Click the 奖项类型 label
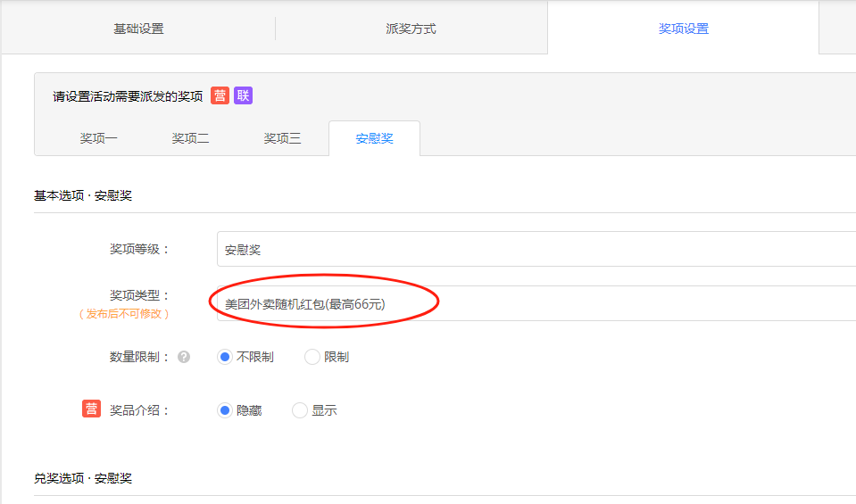This screenshot has height=504, width=856. (139, 295)
